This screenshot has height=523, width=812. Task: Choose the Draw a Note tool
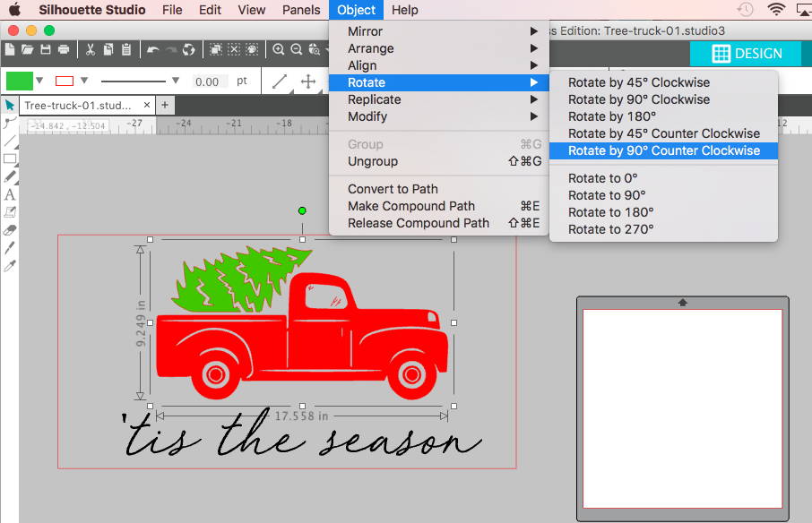click(x=10, y=212)
